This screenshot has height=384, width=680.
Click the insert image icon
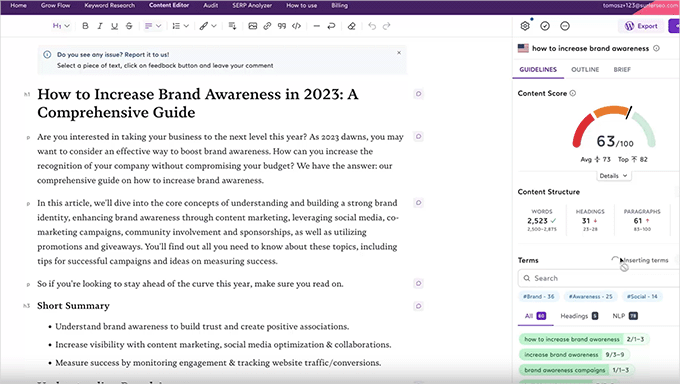(x=252, y=26)
